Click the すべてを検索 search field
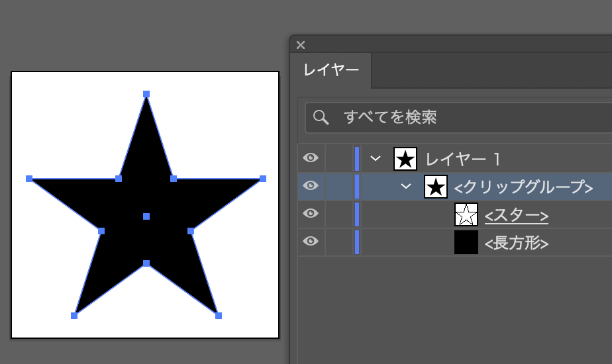 (x=458, y=117)
